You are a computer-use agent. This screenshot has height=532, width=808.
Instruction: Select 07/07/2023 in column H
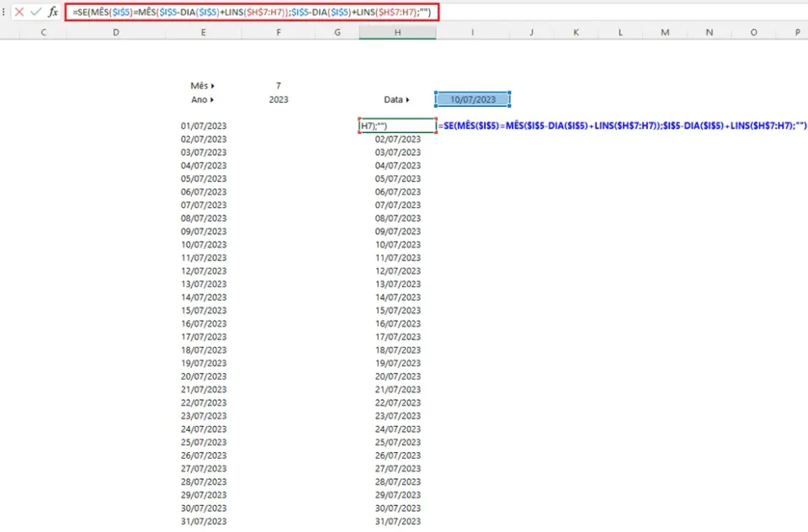(398, 205)
